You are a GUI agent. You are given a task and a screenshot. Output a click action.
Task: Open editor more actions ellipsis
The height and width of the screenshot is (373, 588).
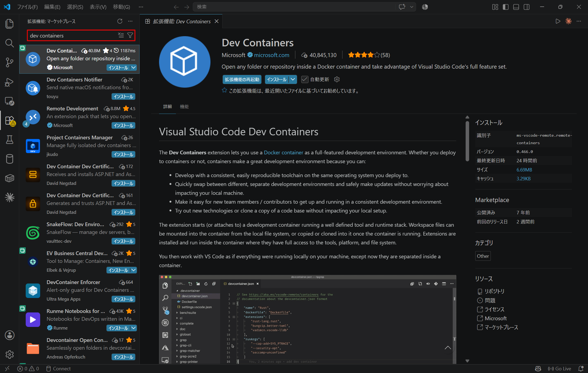tap(579, 21)
